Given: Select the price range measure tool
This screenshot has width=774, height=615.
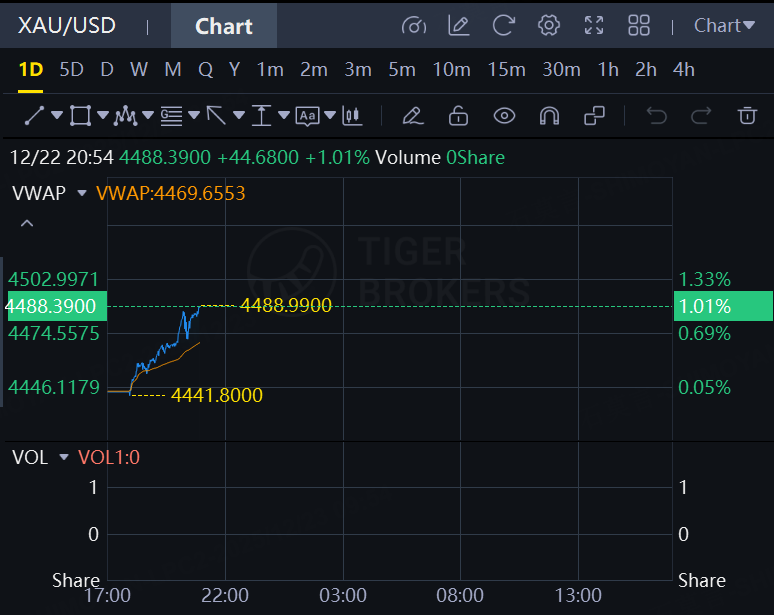Looking at the screenshot, I should point(262,116).
